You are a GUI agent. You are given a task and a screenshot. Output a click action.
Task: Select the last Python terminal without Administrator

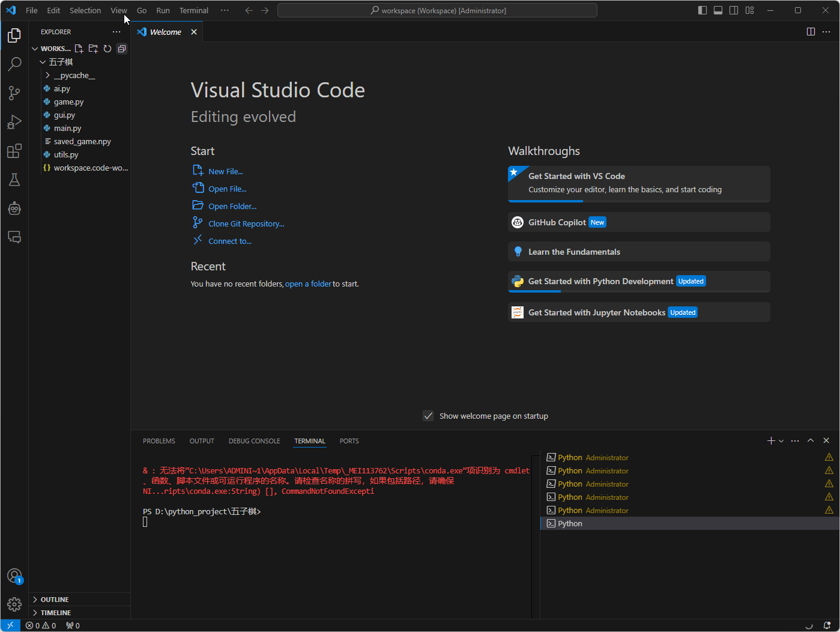[689, 523]
